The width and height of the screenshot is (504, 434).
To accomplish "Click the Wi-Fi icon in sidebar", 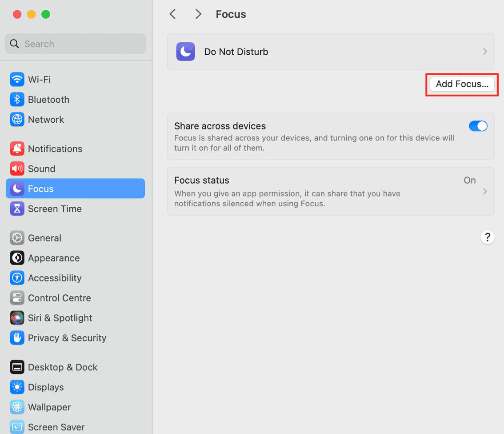I will (17, 80).
